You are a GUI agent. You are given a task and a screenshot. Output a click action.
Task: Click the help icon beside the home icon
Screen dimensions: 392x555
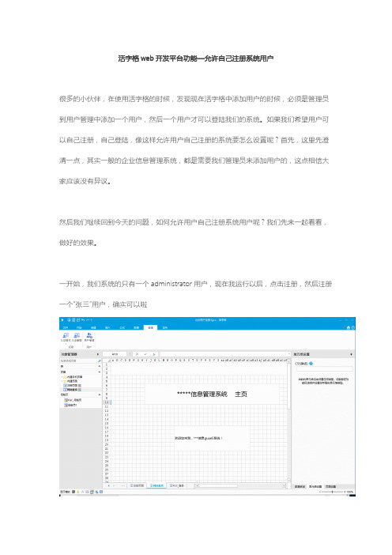click(x=352, y=327)
